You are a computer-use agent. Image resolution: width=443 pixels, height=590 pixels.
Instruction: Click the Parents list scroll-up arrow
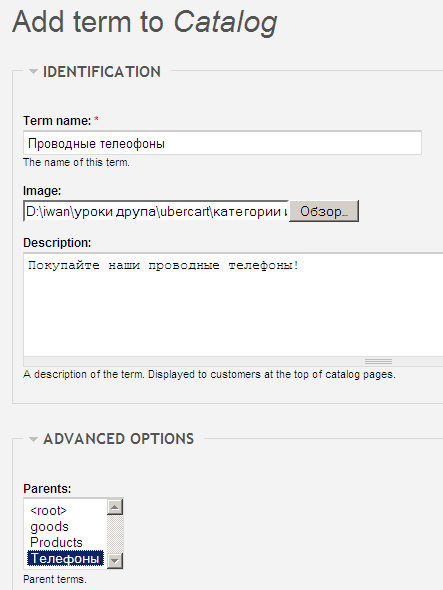115,508
